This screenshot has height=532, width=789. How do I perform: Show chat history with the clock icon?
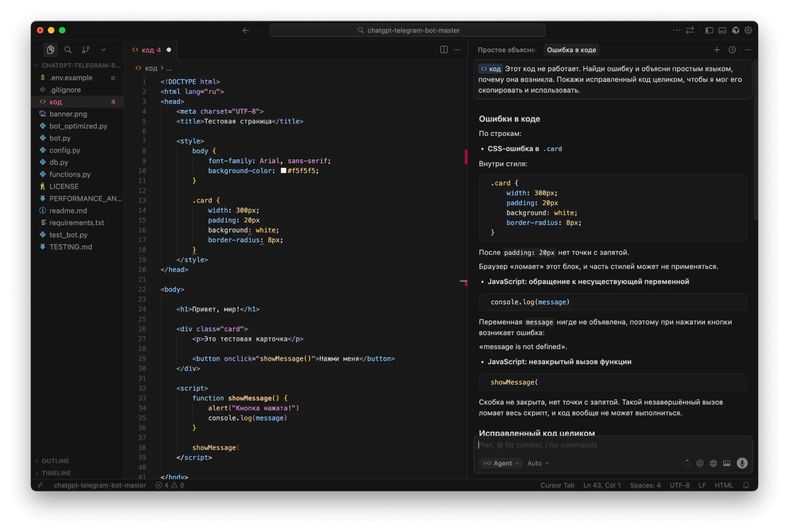click(x=732, y=50)
